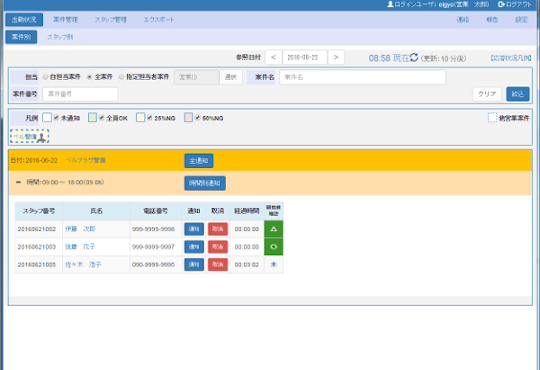
Task: Click the green 全員OK legend swatch
Action: click(92, 117)
